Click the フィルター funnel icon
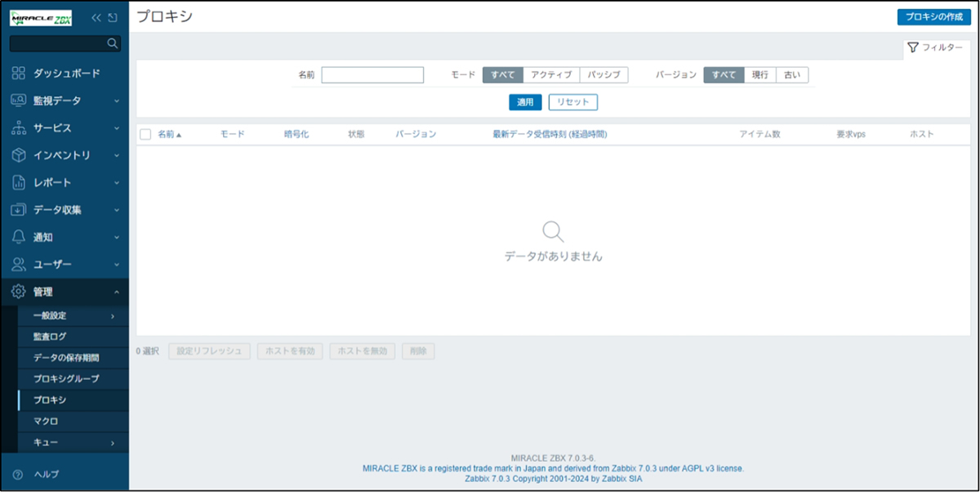This screenshot has width=980, height=492. click(913, 48)
